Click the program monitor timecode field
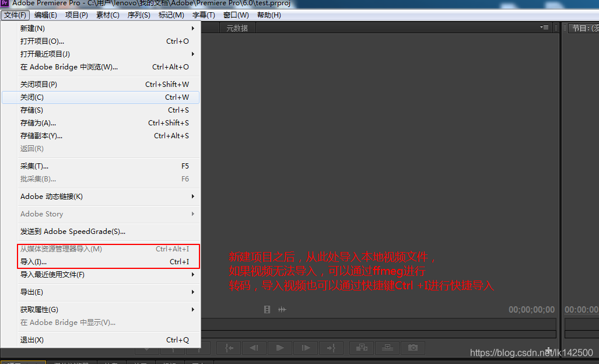Image resolution: width=599 pixels, height=364 pixels. pyautogui.click(x=582, y=310)
